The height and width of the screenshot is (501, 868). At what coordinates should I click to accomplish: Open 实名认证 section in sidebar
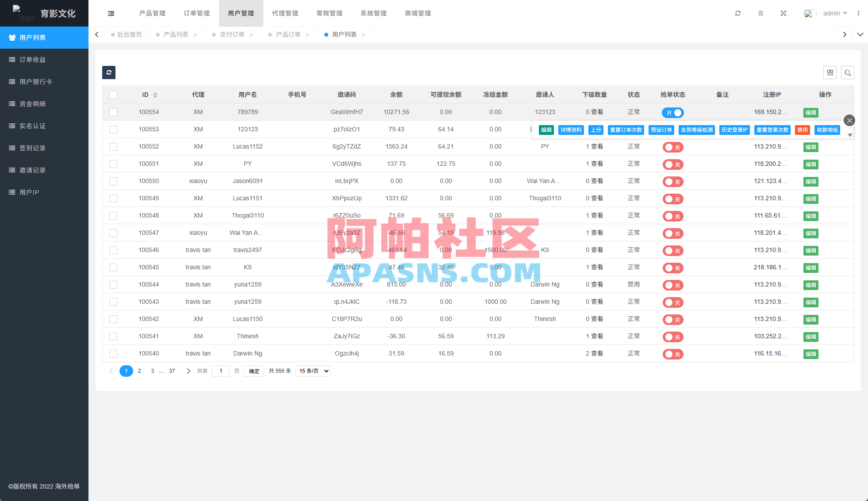31,126
